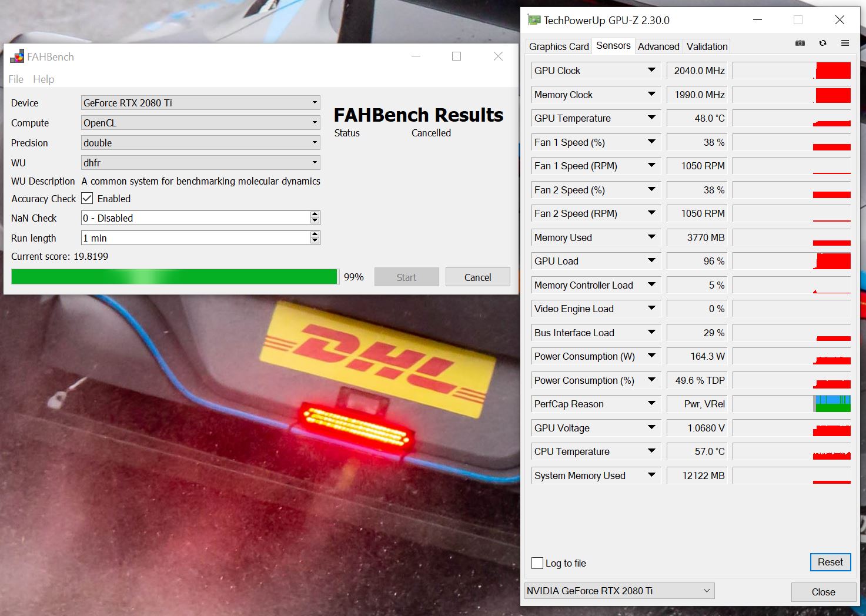The width and height of the screenshot is (866, 616).
Task: Expand the Video Engine Load dropdown arrow
Action: click(651, 309)
